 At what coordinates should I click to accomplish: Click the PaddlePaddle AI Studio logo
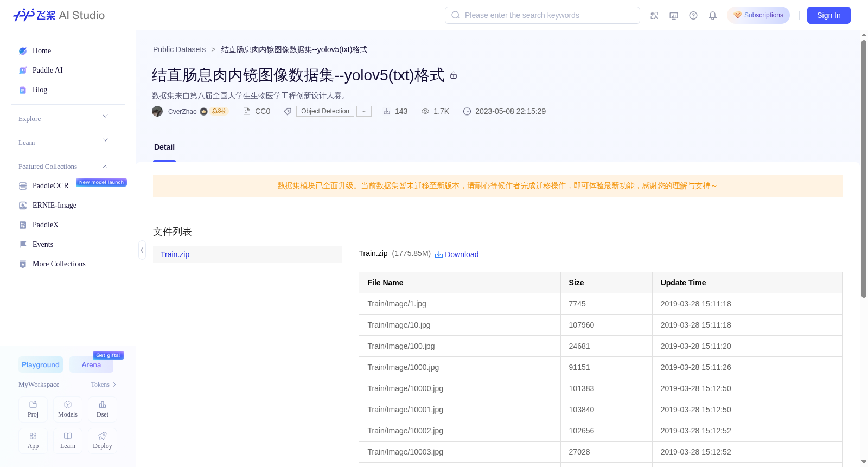coord(59,15)
